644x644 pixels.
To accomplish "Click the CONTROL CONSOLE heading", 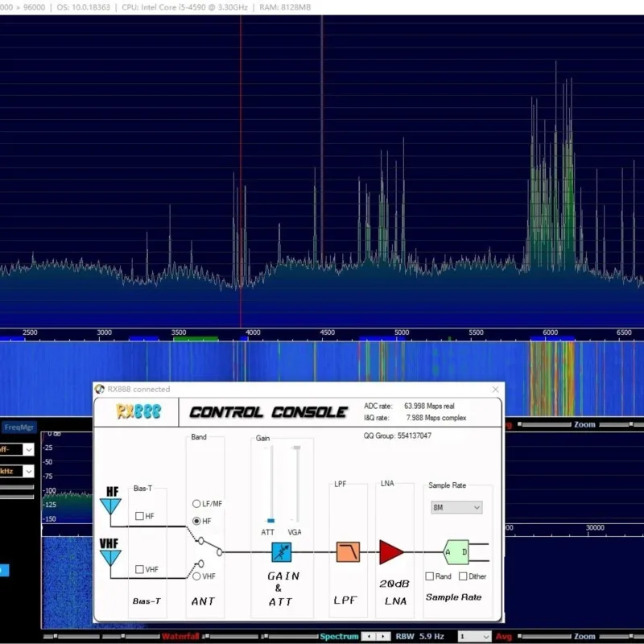I will (269, 412).
